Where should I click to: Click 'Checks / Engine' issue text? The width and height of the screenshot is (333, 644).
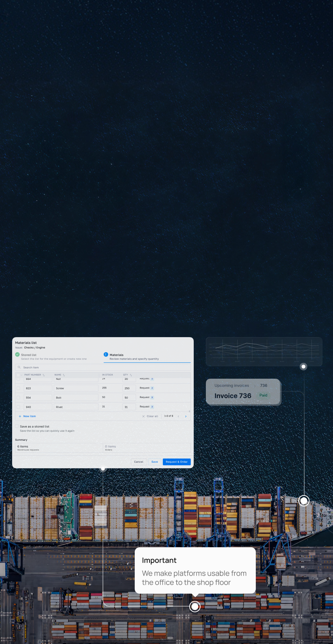(34, 347)
